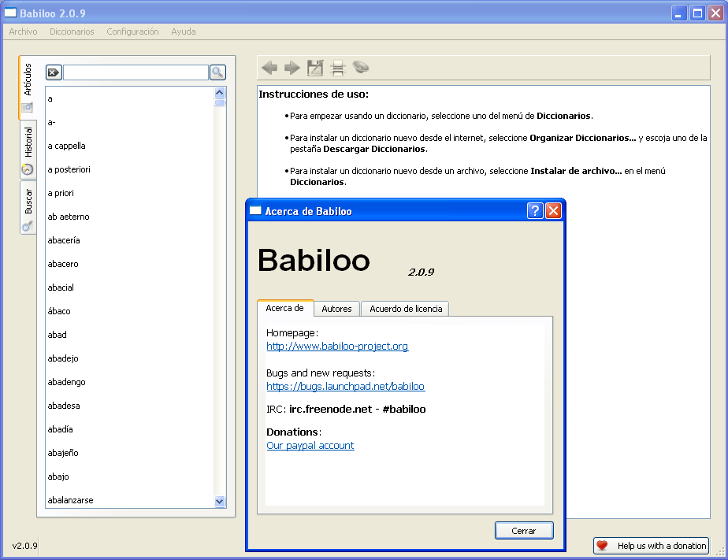Click the forward arrow in toolbar
This screenshot has width=728, height=560.
[x=292, y=69]
